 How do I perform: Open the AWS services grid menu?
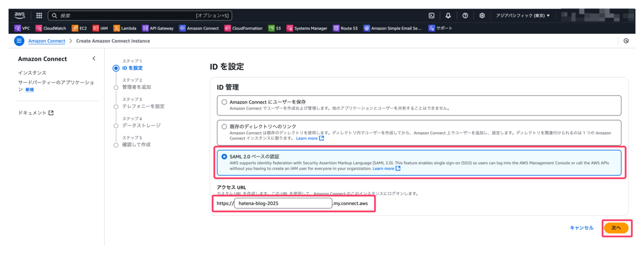39,16
